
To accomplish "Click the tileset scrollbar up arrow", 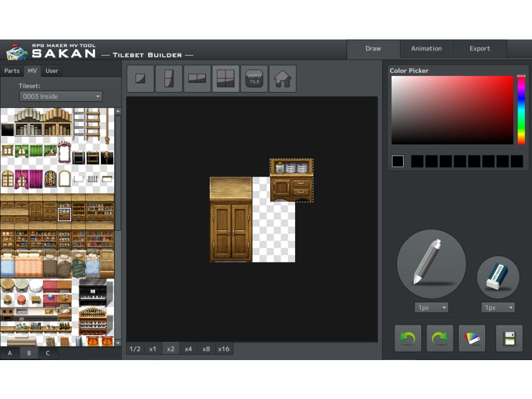I will [118, 112].
